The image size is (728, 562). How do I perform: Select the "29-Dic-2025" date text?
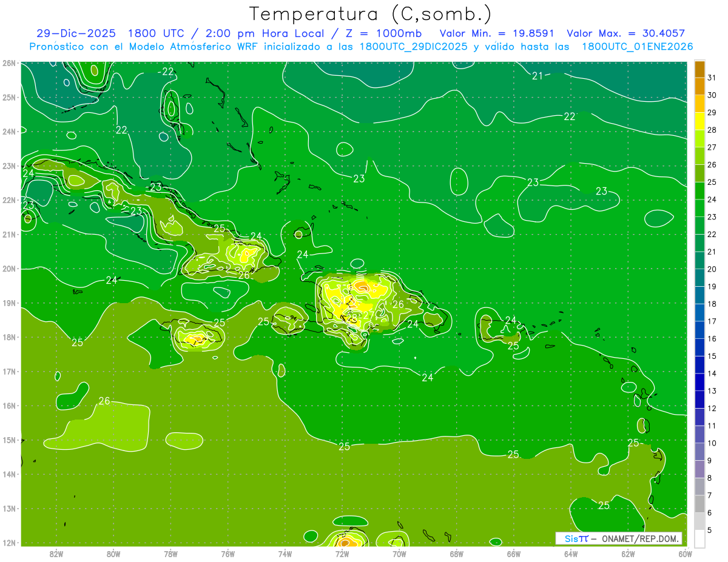tap(75, 33)
